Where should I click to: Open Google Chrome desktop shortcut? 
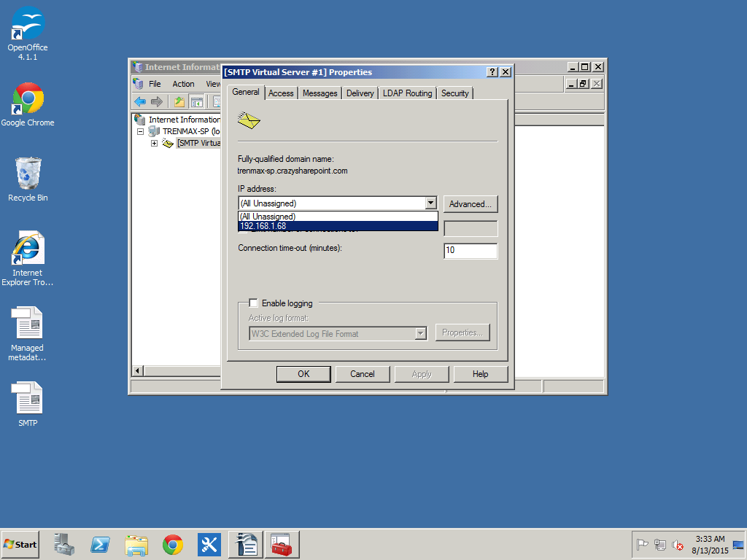[x=28, y=105]
